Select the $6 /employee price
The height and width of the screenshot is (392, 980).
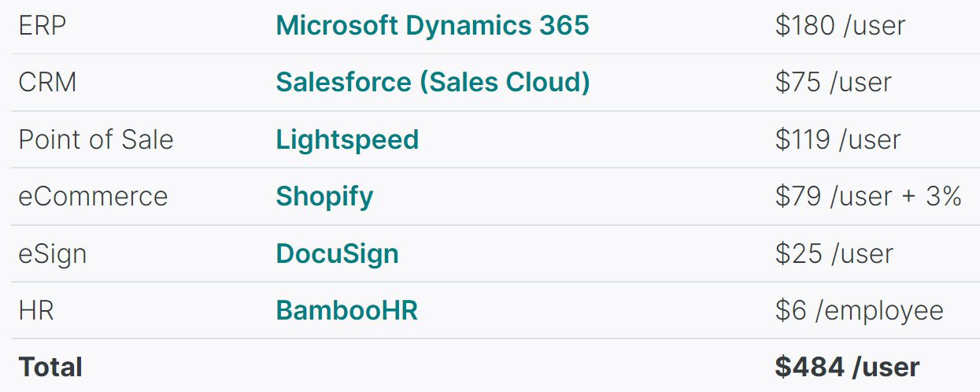859,310
